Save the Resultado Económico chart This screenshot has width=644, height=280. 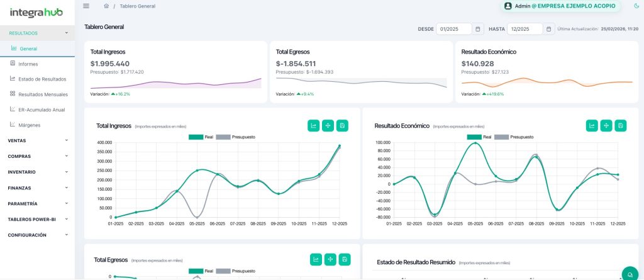tap(620, 125)
